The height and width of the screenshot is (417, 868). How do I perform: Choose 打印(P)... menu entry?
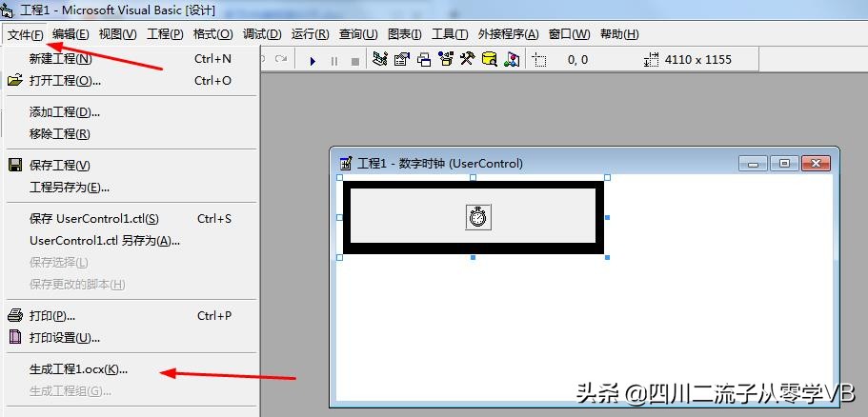[x=131, y=316]
